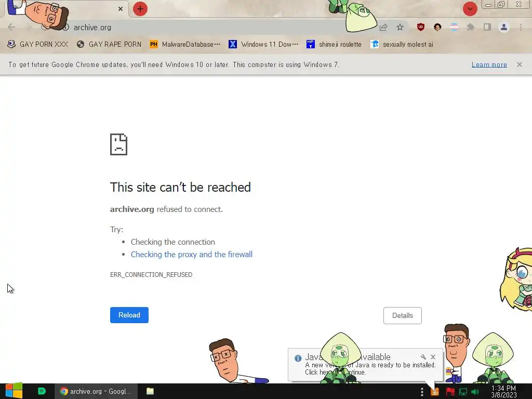
Task: Open the Extensions puzzle piece menu
Action: click(x=471, y=27)
